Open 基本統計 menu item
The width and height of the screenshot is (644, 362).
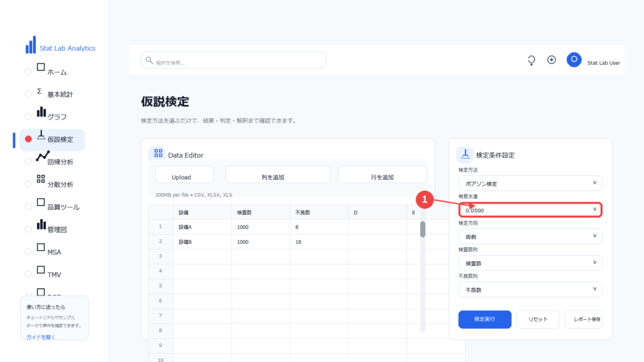pyautogui.click(x=60, y=94)
